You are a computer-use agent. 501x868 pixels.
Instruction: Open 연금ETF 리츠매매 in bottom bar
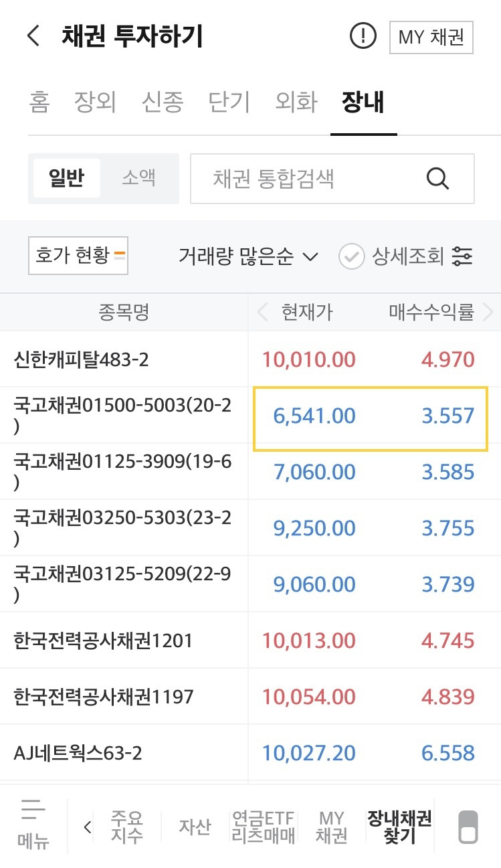[x=263, y=827]
